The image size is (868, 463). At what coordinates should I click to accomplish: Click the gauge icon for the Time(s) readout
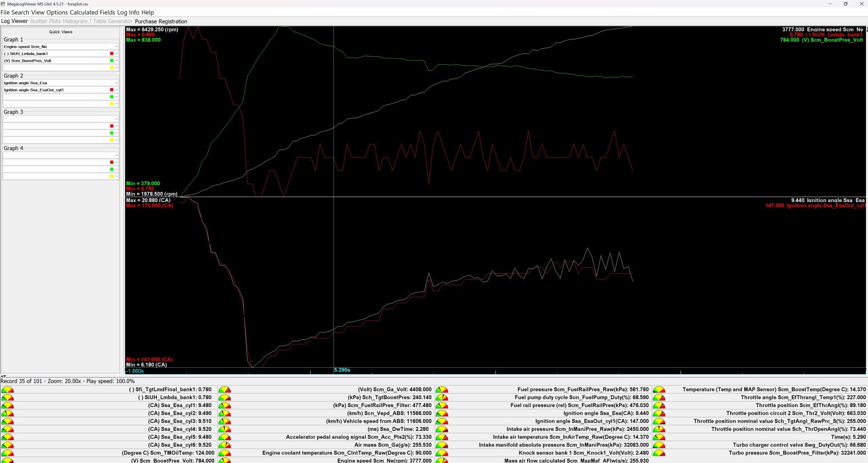pos(659,437)
